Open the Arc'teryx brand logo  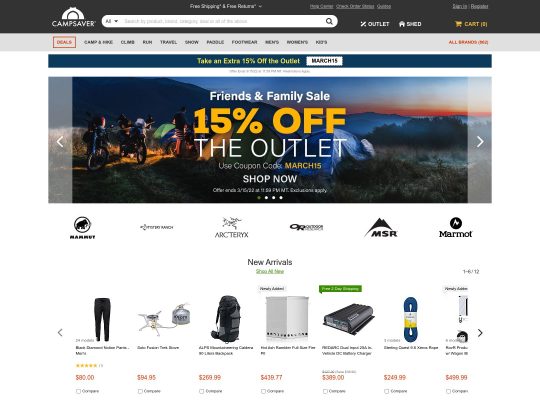[x=231, y=228]
